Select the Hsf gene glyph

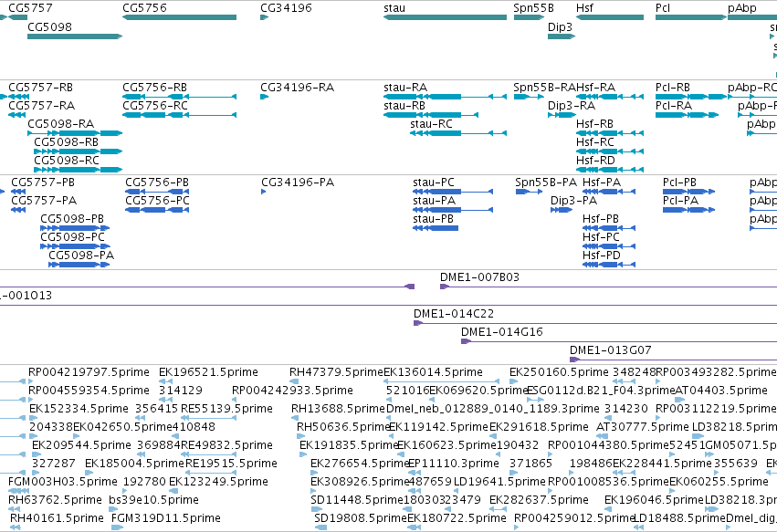coord(610,17)
